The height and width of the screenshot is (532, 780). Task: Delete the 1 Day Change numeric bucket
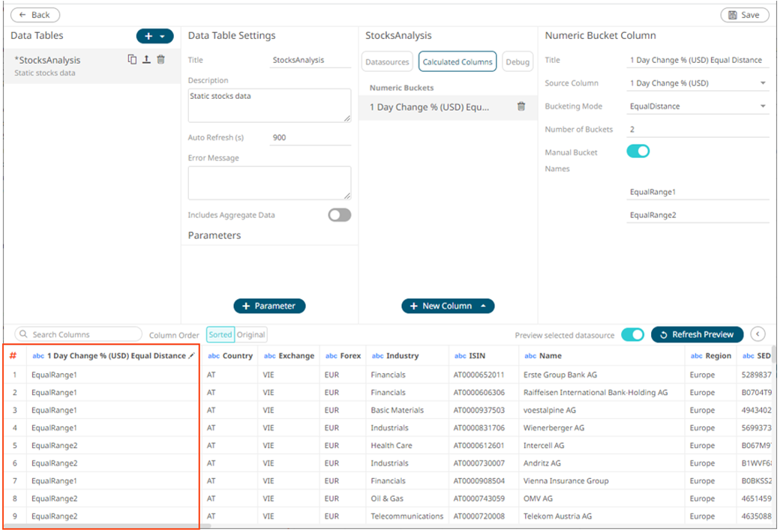coord(520,106)
